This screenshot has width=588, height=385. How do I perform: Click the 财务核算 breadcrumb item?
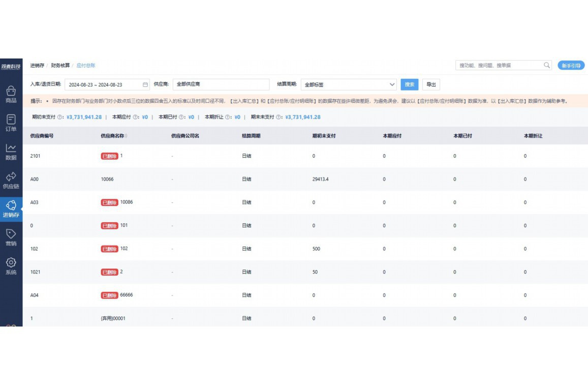tap(60, 66)
